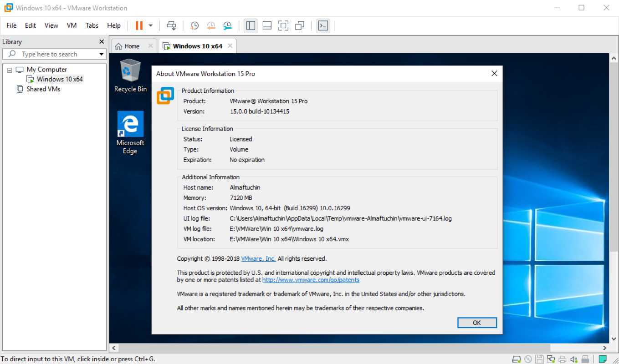Click the sound adapter status icon

click(573, 359)
